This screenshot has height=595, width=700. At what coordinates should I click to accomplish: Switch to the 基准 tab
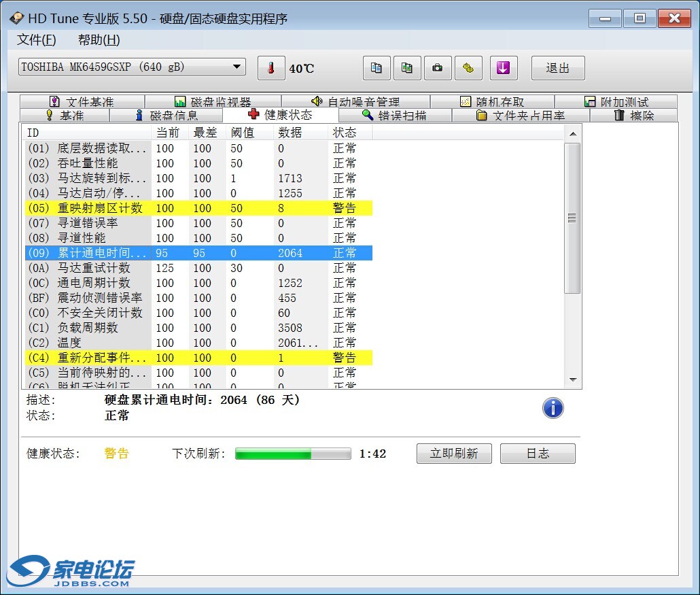(65, 115)
